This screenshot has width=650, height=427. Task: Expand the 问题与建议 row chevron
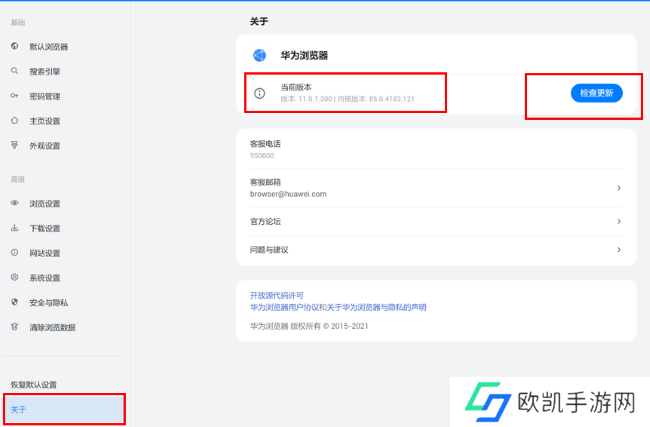point(619,250)
